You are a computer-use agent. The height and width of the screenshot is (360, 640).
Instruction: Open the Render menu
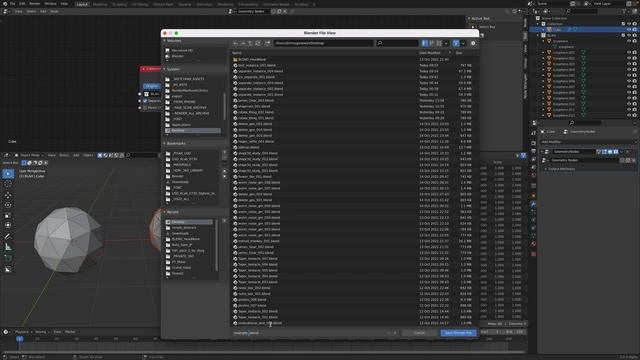tap(35, 4)
